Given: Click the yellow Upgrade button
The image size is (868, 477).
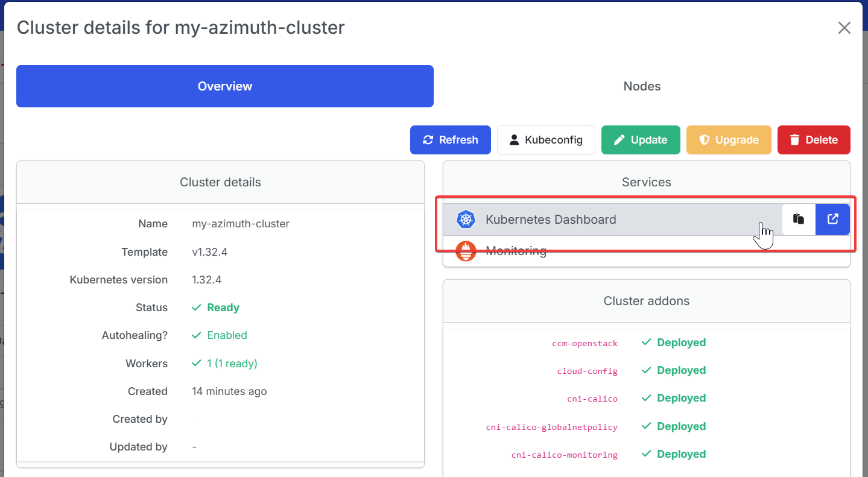Looking at the screenshot, I should 729,140.
